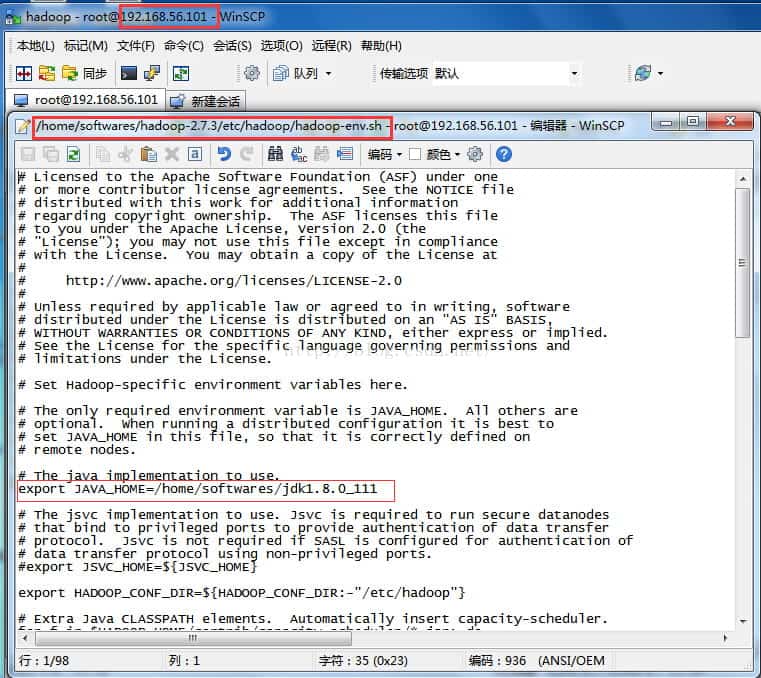761x678 pixels.
Task: Click the blue undo arrow icon
Action: (x=223, y=154)
